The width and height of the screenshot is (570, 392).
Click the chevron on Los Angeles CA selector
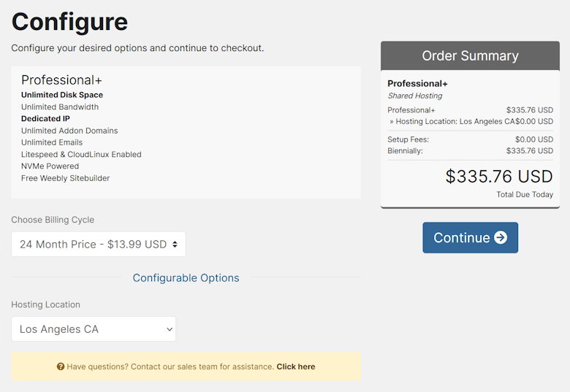(x=170, y=329)
